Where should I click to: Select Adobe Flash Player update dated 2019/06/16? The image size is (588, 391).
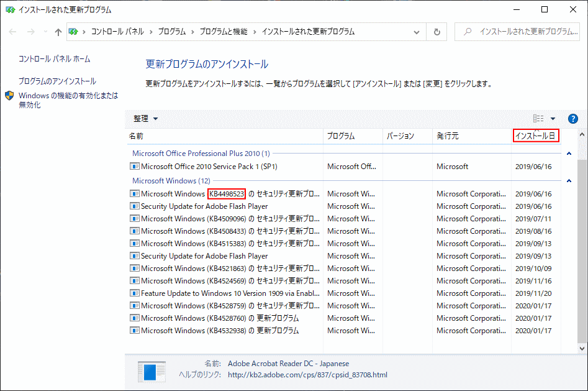pos(204,206)
